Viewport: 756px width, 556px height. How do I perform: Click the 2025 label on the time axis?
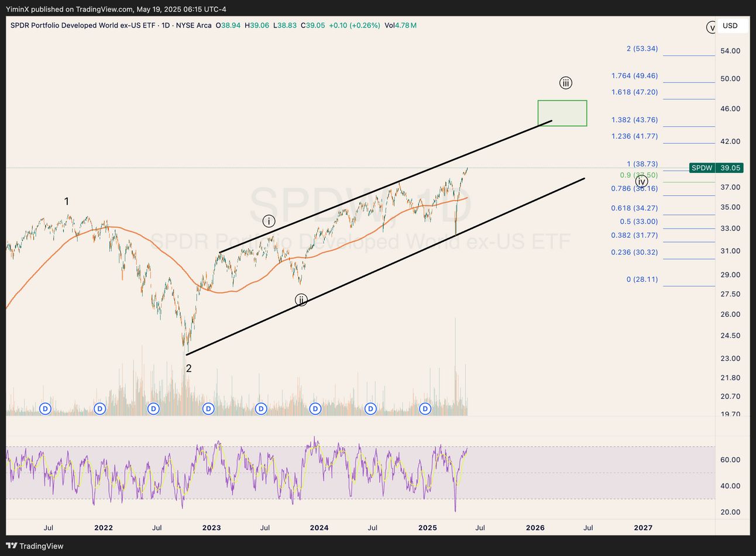coord(428,528)
